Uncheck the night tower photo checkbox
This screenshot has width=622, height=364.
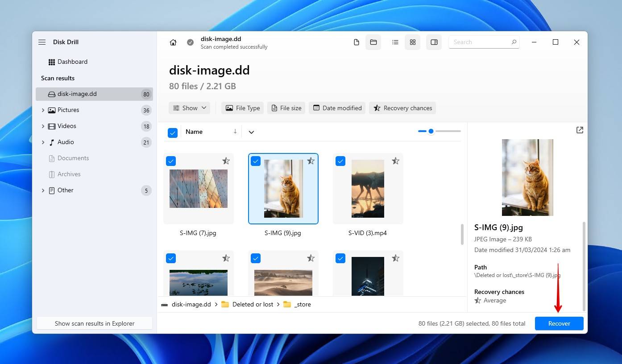tap(340, 258)
